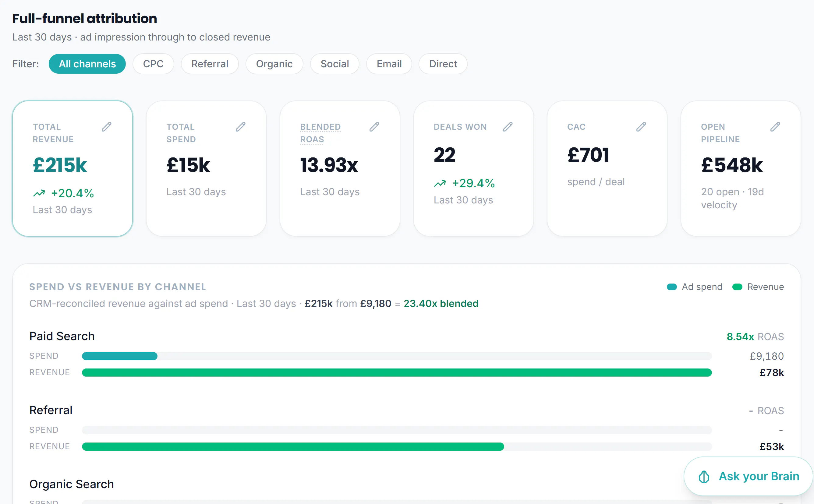814x504 pixels.
Task: Click the trend arrow beside +29.4%
Action: tap(440, 183)
